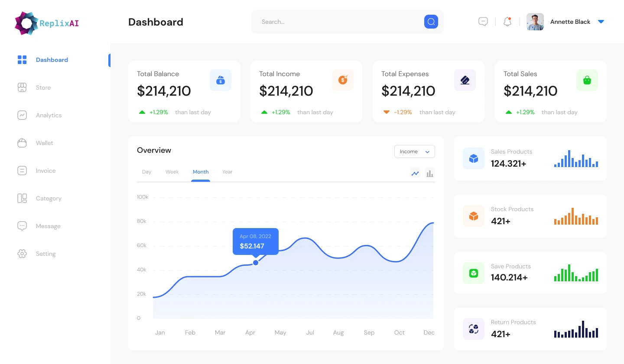624x364 pixels.
Task: Go to Invoice in the sidebar
Action: pyautogui.click(x=45, y=171)
